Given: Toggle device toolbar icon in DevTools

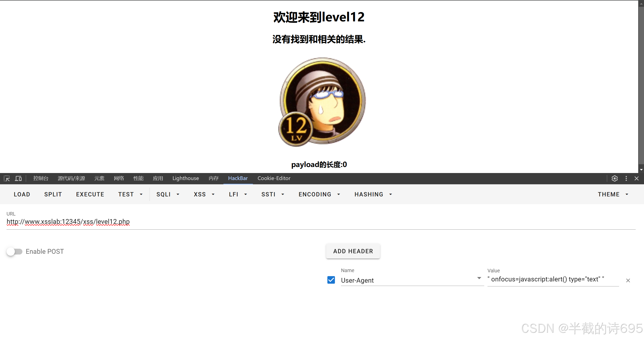Looking at the screenshot, I should tap(18, 178).
